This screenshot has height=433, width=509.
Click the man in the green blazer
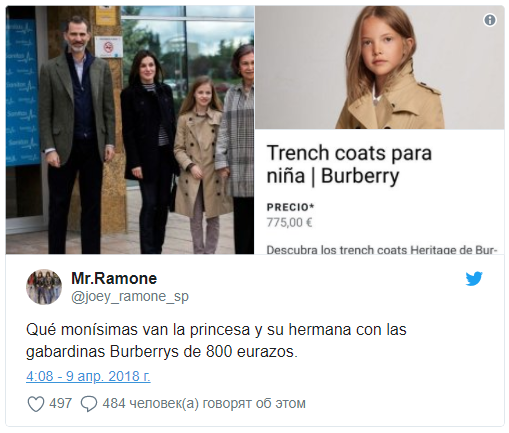coord(78,133)
